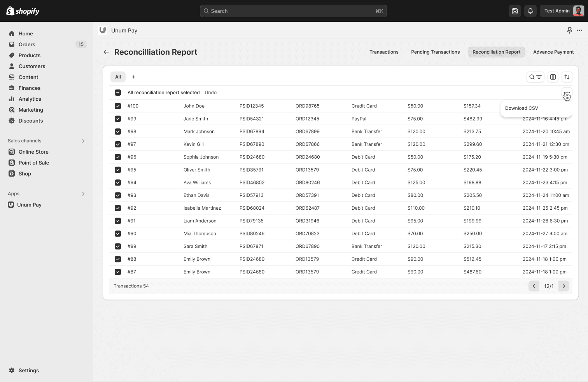Expand the Sales channels section

pyautogui.click(x=83, y=141)
